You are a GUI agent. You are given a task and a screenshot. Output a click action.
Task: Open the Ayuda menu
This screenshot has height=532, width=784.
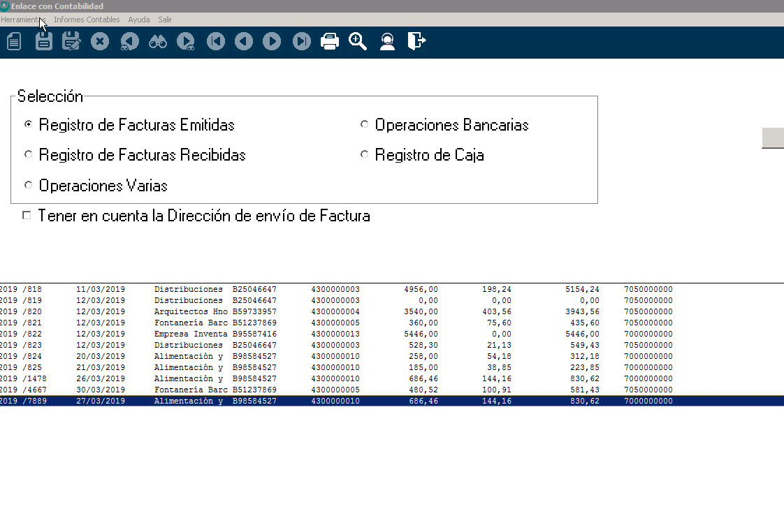pos(139,20)
